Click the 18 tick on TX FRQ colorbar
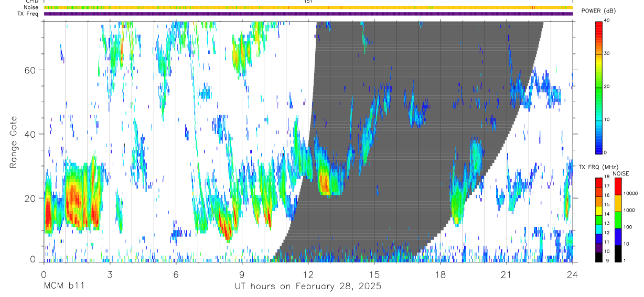 [607, 177]
